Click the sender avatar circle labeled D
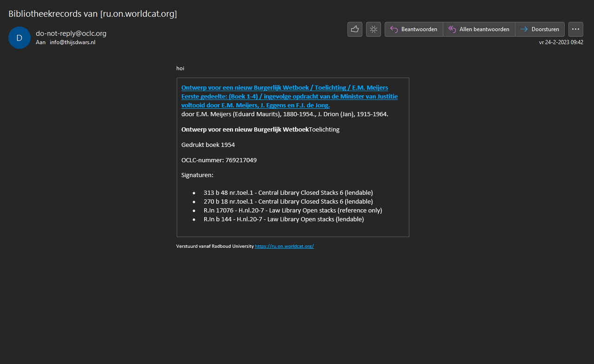This screenshot has height=364, width=594. [19, 38]
